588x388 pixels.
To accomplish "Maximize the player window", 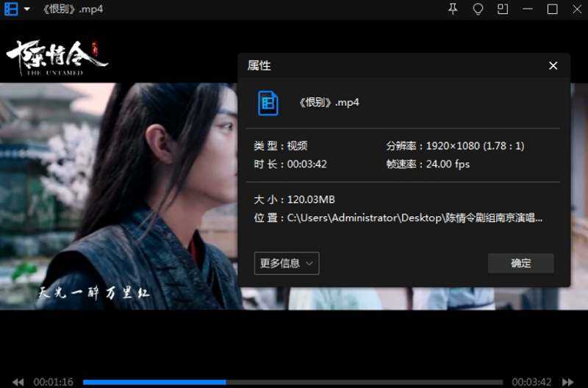I will tap(553, 9).
